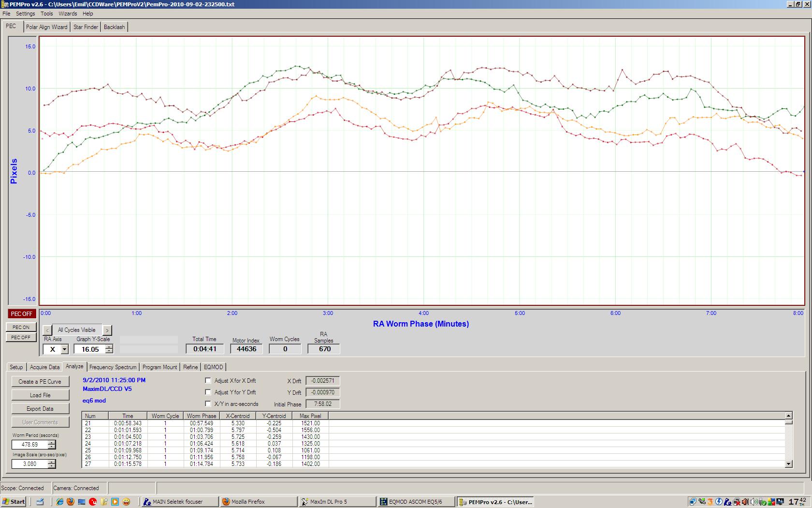Click the Load File button
This screenshot has width=812, height=508.
(40, 395)
